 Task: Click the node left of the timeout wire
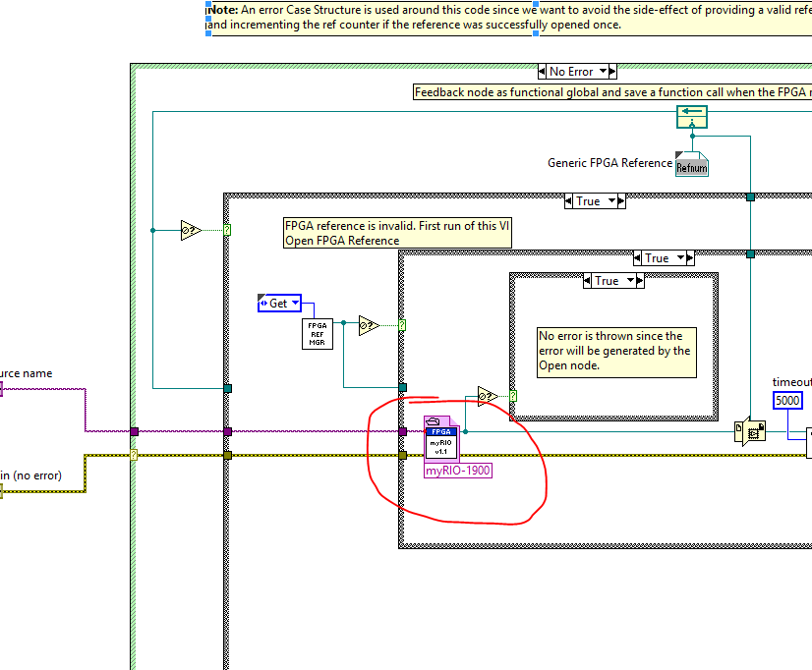(749, 432)
